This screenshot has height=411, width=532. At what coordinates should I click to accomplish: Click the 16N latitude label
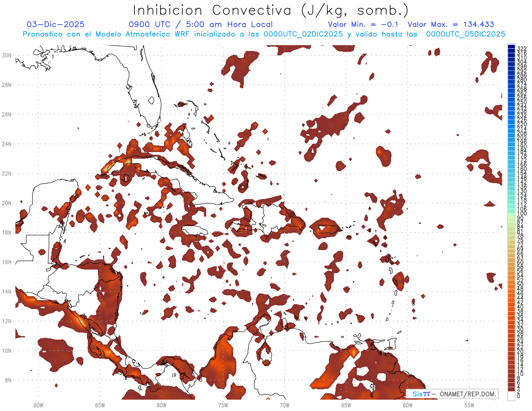tap(7, 262)
